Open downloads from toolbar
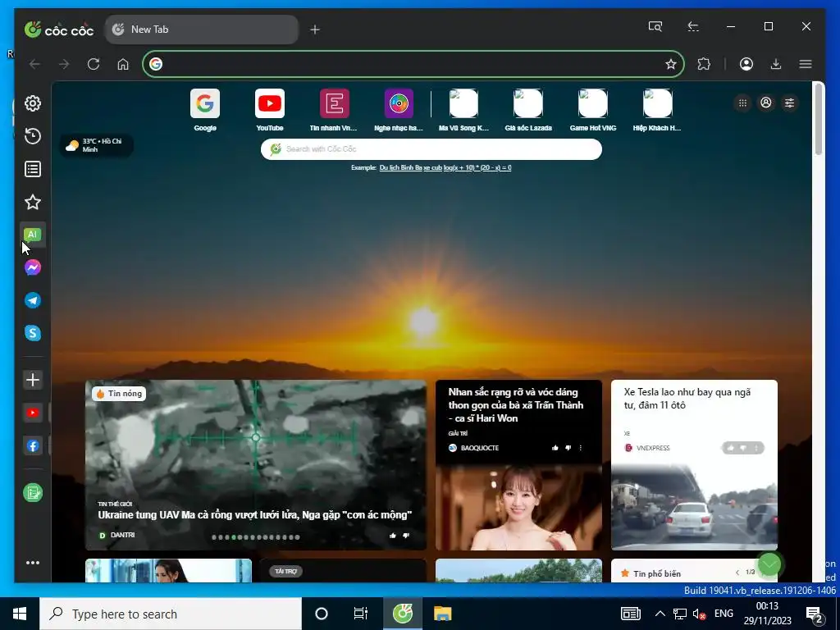840x630 pixels. click(x=776, y=64)
